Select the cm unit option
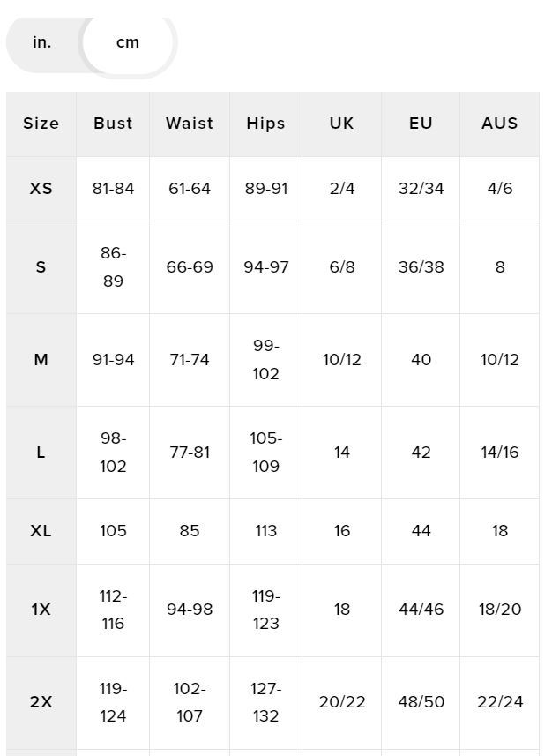552x756 pixels. [128, 42]
